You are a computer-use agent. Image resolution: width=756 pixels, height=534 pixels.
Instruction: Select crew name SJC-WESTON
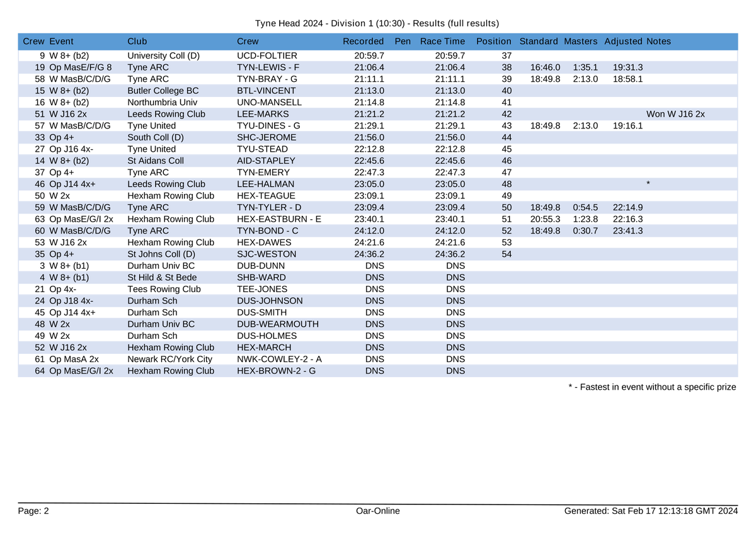266,254
